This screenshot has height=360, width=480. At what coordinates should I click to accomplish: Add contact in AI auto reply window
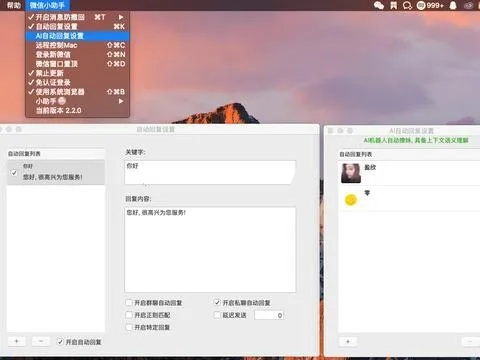pos(348,342)
